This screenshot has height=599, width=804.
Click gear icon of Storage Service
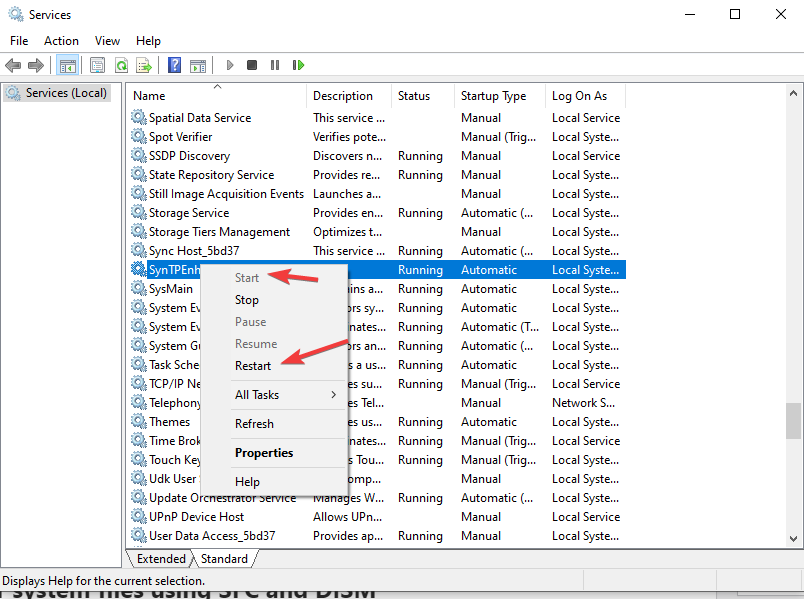[138, 212]
